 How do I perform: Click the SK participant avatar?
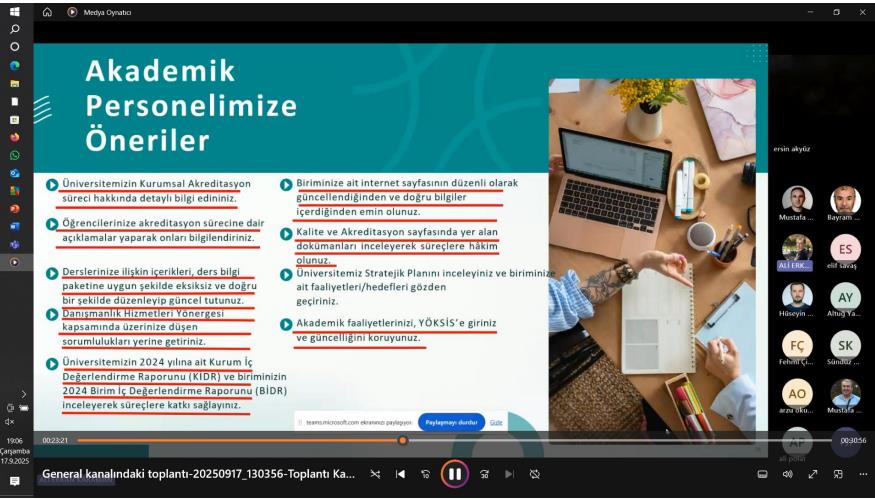tap(845, 346)
